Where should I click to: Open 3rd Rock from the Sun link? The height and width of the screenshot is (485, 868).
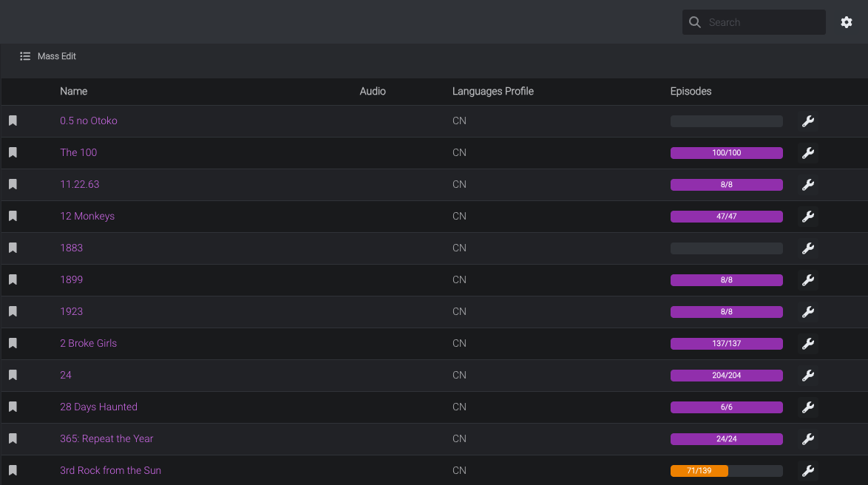pyautogui.click(x=110, y=471)
